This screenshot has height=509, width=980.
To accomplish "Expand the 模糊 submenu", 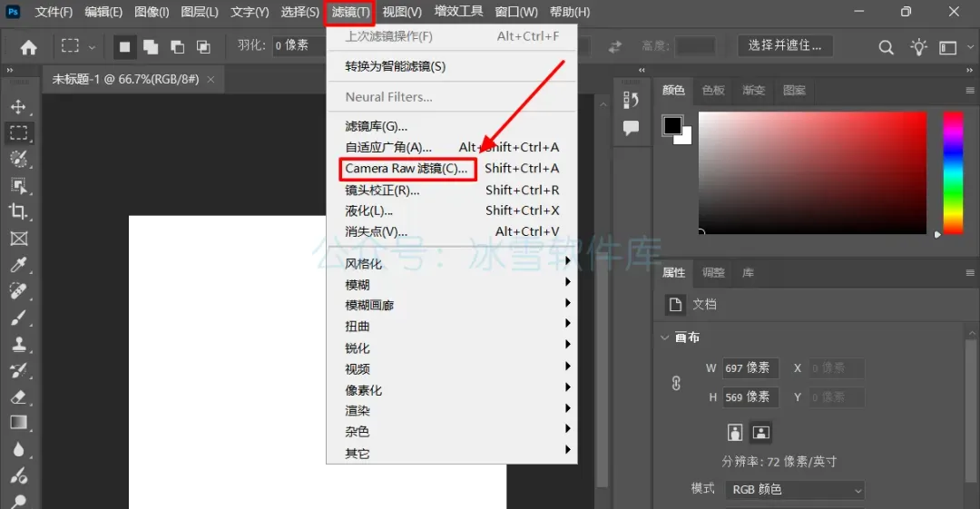I will tap(451, 285).
